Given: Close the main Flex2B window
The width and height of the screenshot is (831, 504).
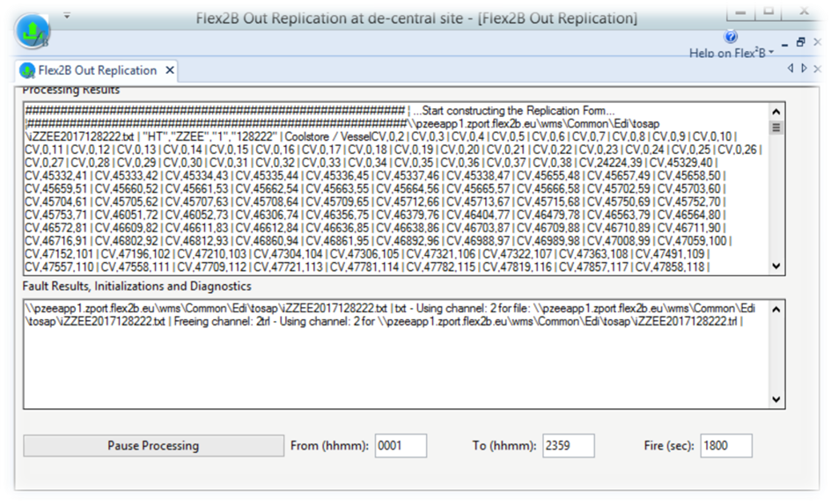Looking at the screenshot, I should (804, 11).
